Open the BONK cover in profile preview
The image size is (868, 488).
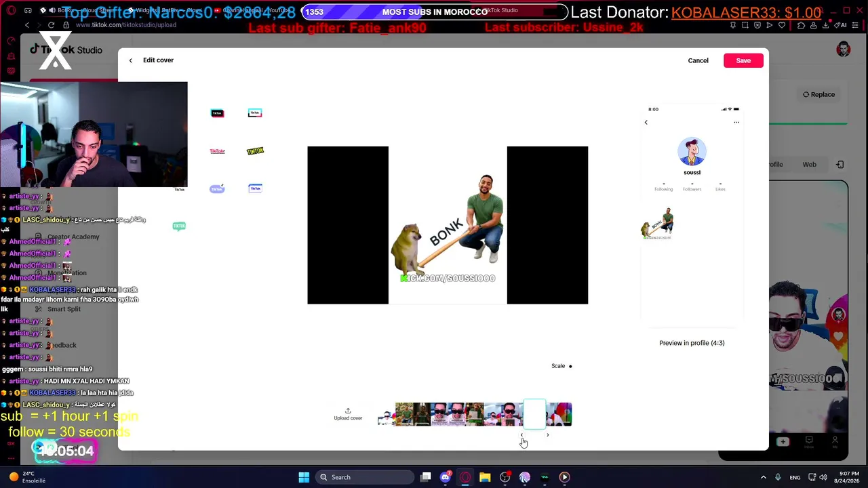[657, 224]
